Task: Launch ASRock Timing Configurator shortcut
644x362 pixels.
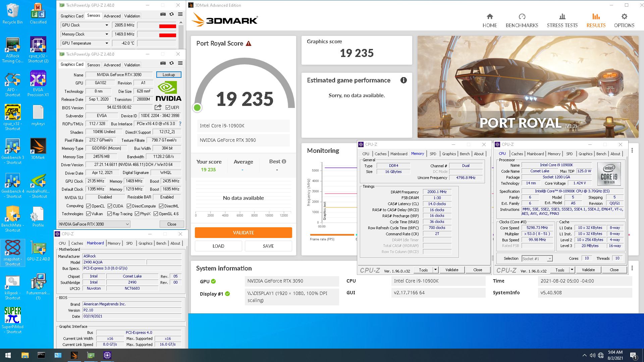Action: pos(12,50)
